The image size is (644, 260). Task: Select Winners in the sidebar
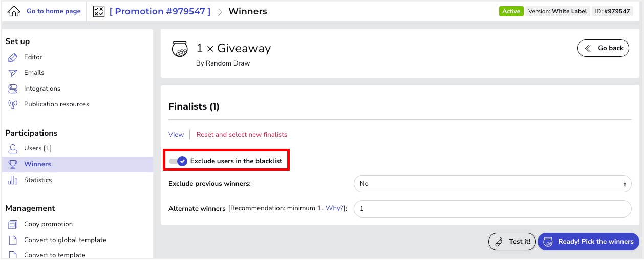pos(77,164)
